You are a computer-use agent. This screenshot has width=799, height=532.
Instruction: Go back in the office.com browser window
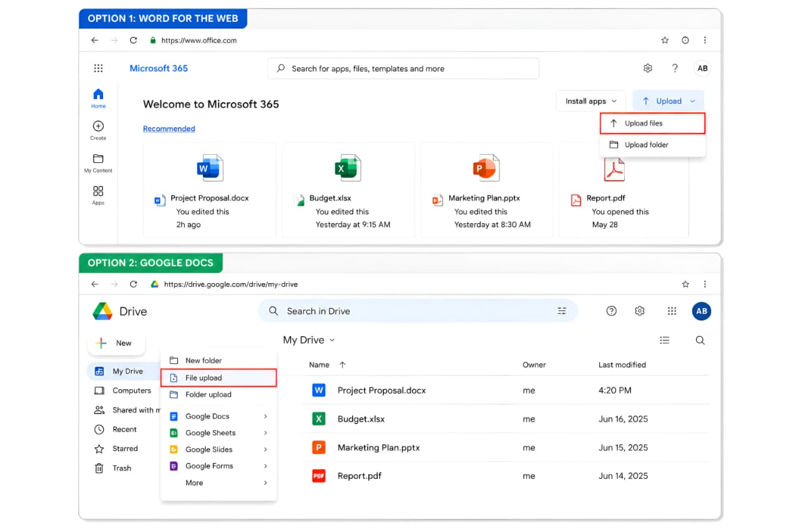[95, 40]
